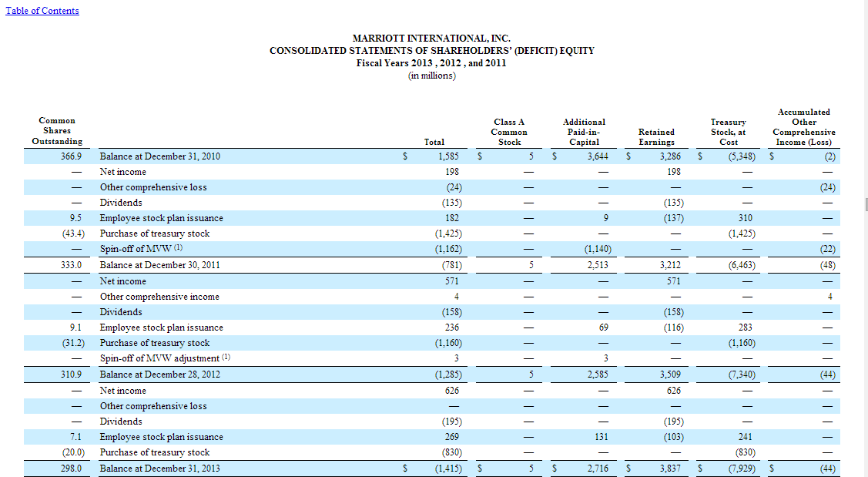This screenshot has width=868, height=477.
Task: Open the Table of Contents link
Action: 42,11
